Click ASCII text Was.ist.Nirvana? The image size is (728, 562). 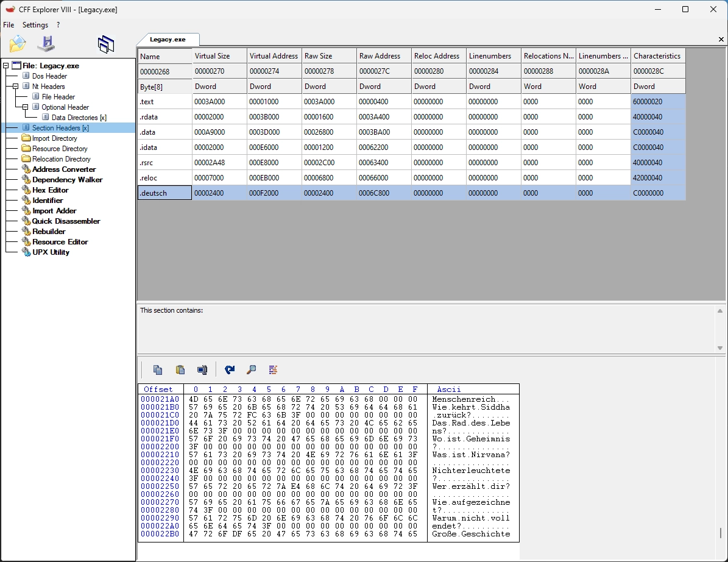click(471, 455)
